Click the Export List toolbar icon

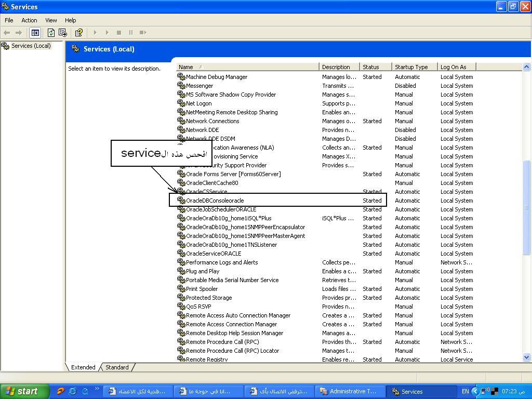click(63, 33)
